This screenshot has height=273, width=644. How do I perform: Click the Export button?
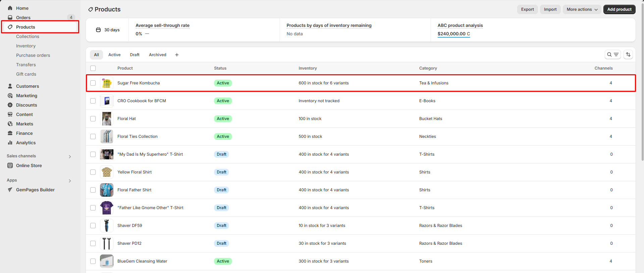pos(527,9)
